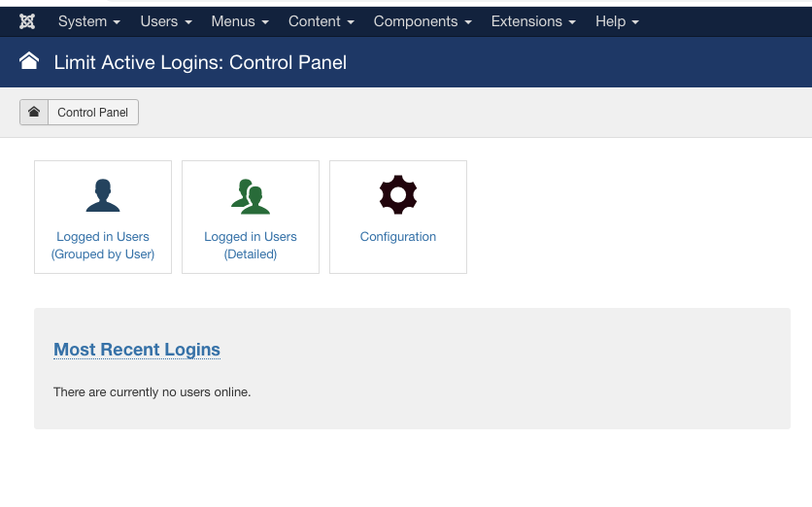Open the Components menu

tap(423, 21)
